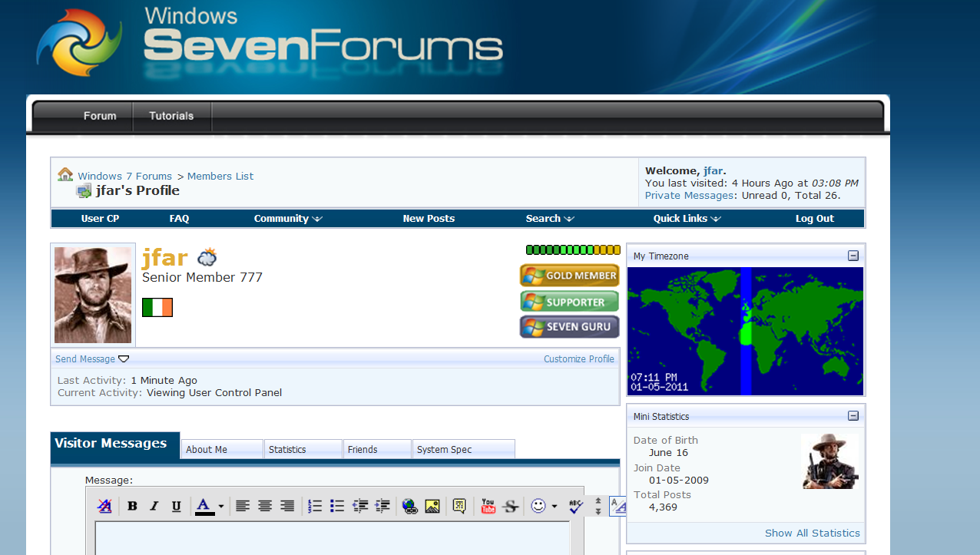Viewport: 980px width, 555px height.
Task: Collapse the Mini Statistics panel
Action: click(853, 416)
